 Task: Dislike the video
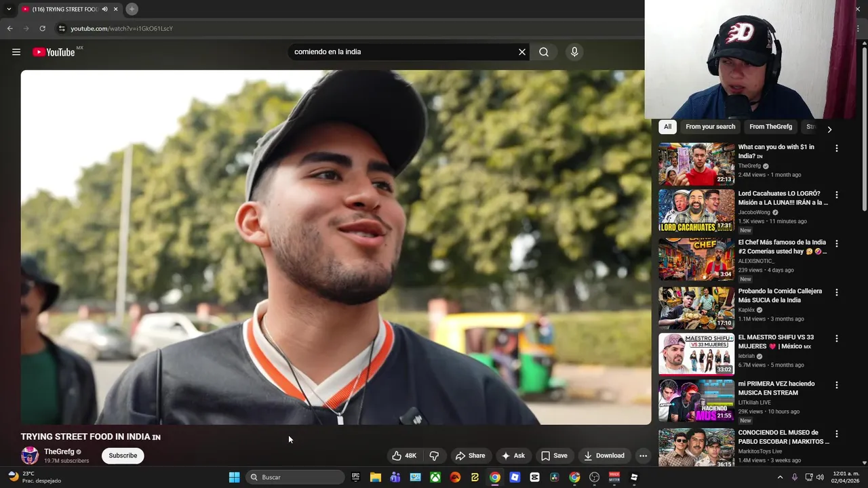pyautogui.click(x=434, y=455)
